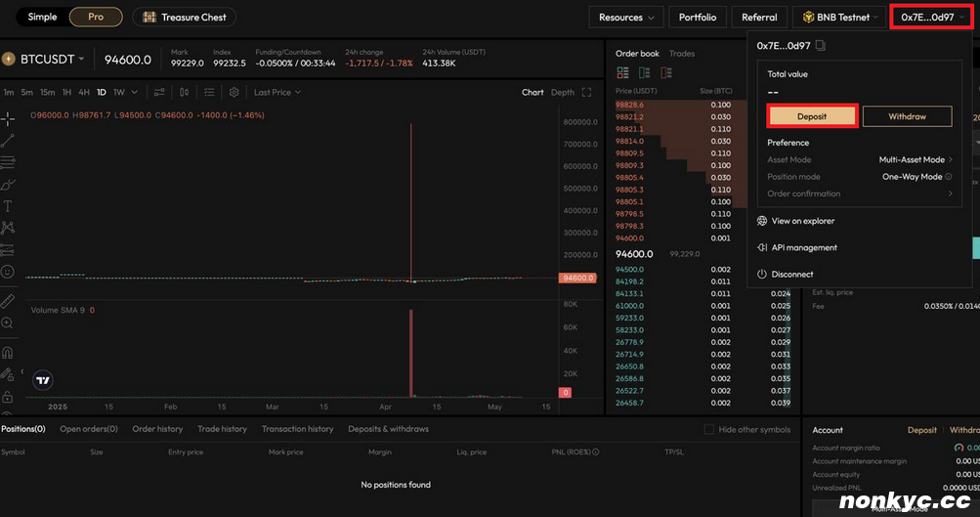This screenshot has width=980, height=517.
Task: Activate the magnet mode tool
Action: [x=8, y=352]
